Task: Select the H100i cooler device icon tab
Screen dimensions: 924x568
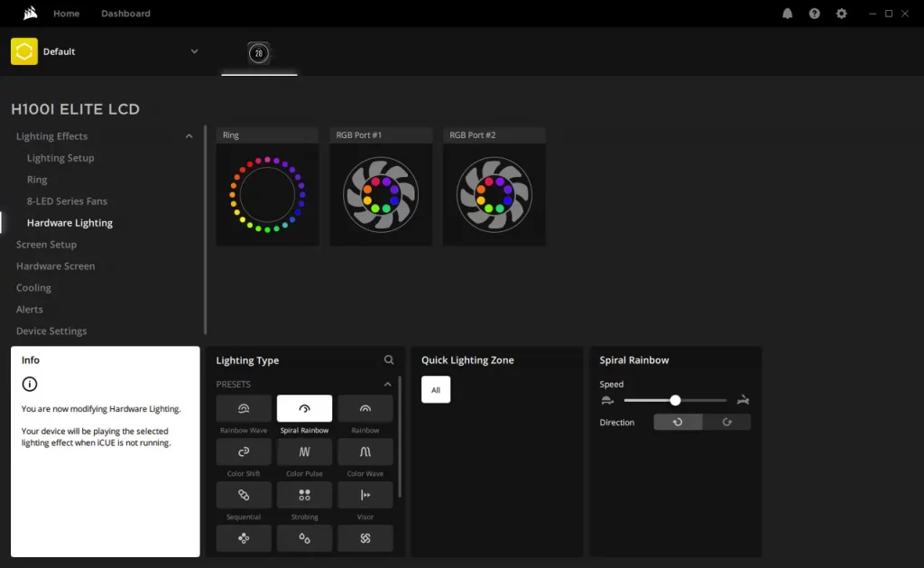Action: [259, 53]
